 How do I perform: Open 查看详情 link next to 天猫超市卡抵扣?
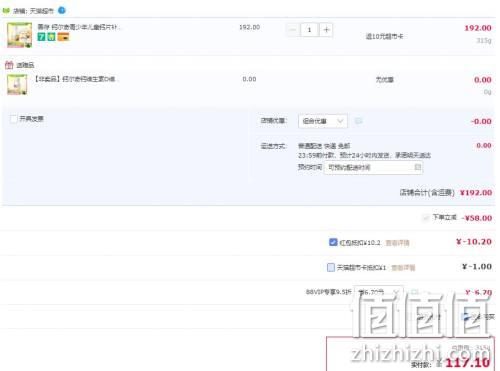tap(403, 268)
